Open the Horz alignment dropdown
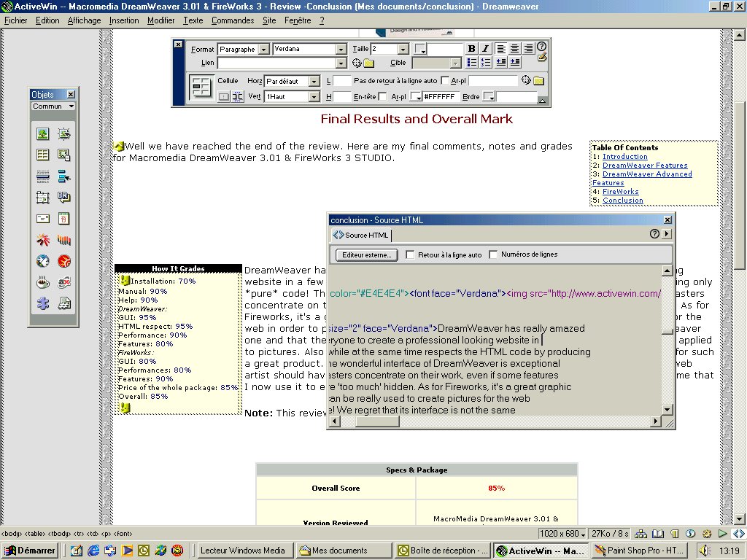 [x=314, y=81]
